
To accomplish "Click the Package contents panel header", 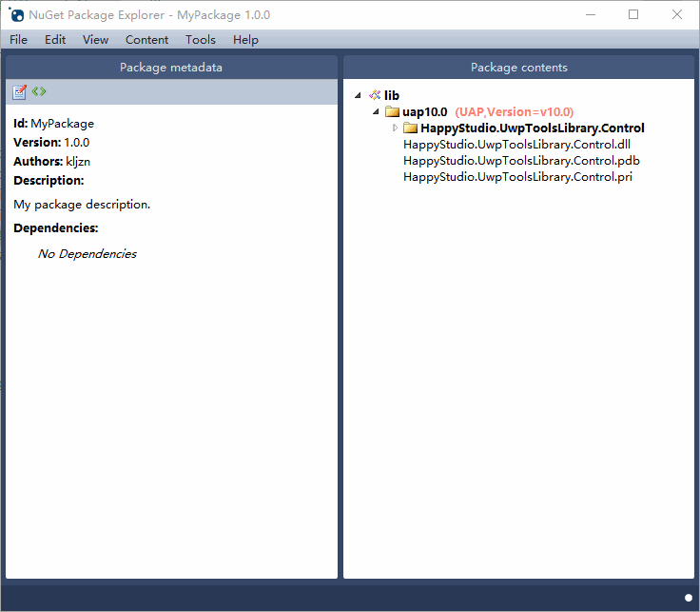I will click(x=518, y=67).
